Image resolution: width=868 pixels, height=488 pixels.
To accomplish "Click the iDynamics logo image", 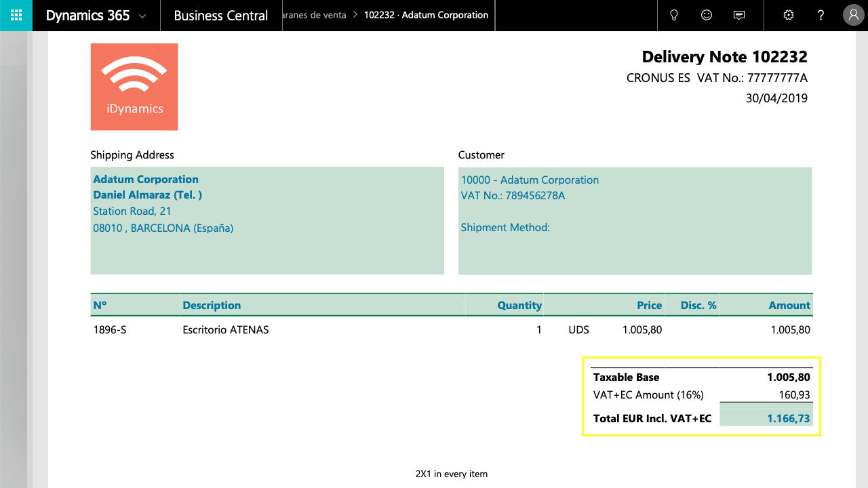I will [134, 87].
